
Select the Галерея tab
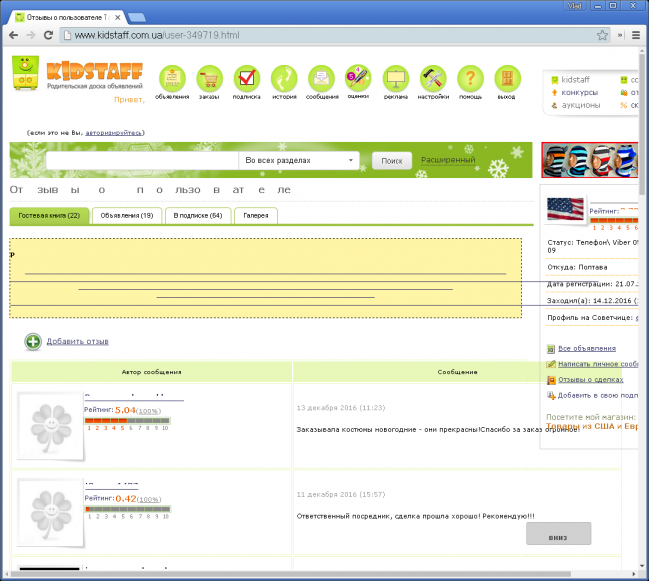[x=257, y=216]
